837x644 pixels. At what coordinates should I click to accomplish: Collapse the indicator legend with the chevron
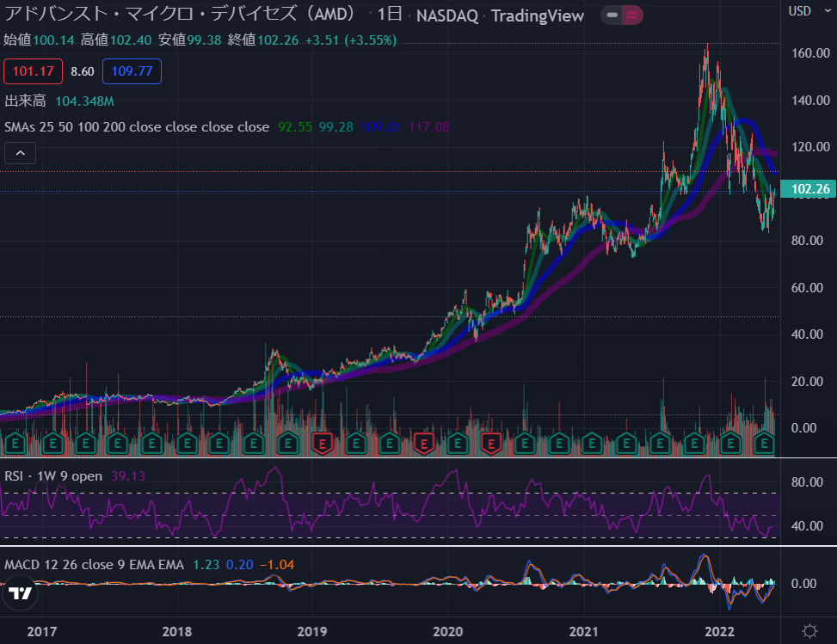[21, 153]
